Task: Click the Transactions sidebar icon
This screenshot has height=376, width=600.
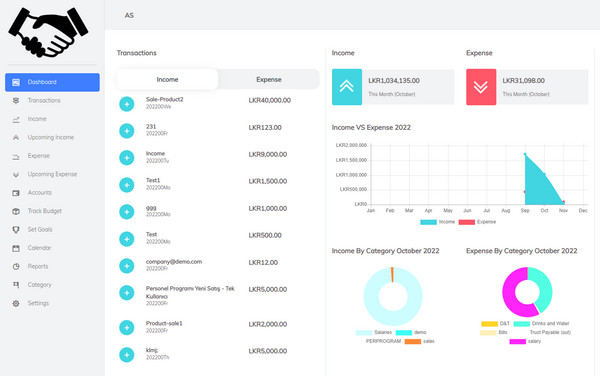Action: 16,101
